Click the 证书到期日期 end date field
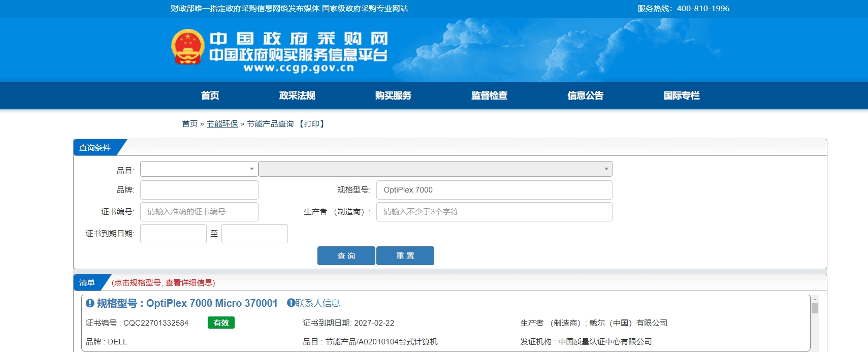The image size is (868, 352). [x=254, y=234]
